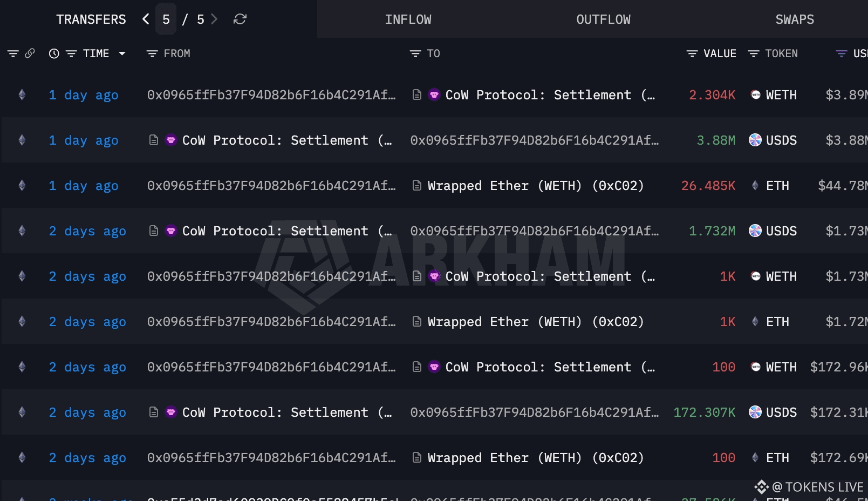868x501 pixels.
Task: Refresh the transfers list
Action: coord(240,19)
